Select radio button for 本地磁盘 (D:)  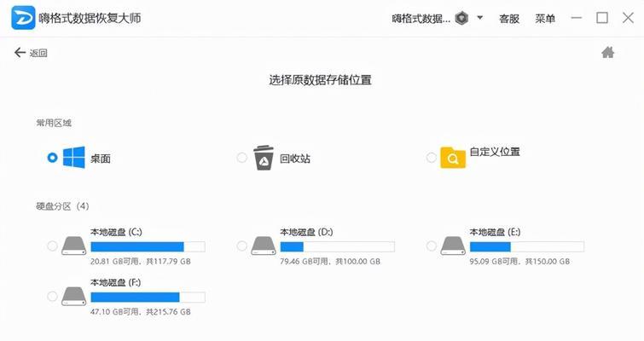click(242, 246)
